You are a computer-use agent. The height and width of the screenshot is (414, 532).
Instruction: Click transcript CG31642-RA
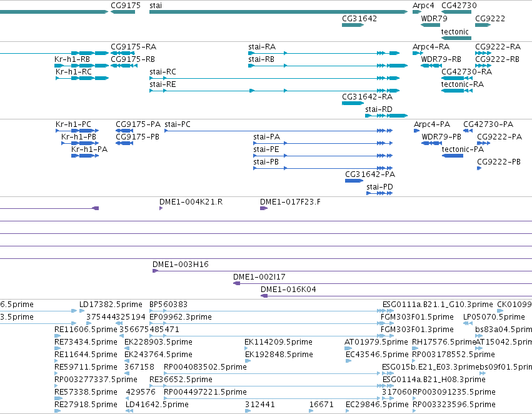pyautogui.click(x=353, y=103)
